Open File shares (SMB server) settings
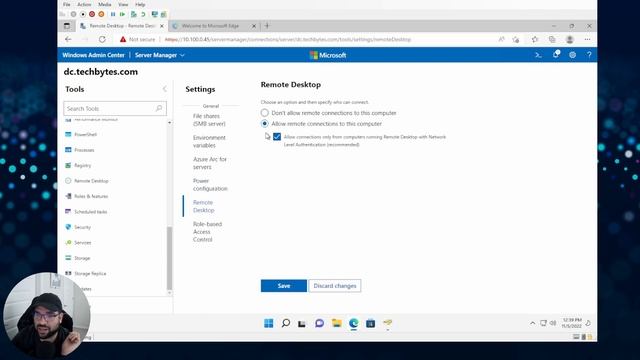Viewport: 640px width, 360px height. pos(209,120)
